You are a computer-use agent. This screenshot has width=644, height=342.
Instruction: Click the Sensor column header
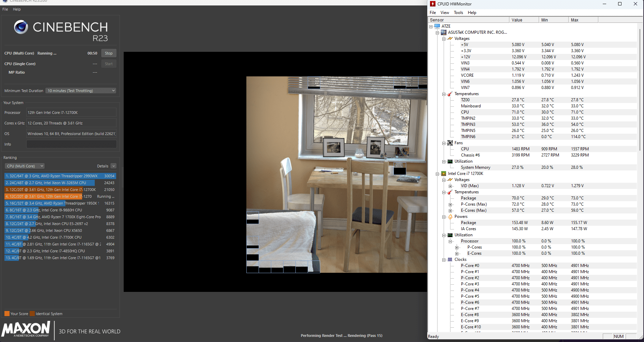[x=469, y=20]
